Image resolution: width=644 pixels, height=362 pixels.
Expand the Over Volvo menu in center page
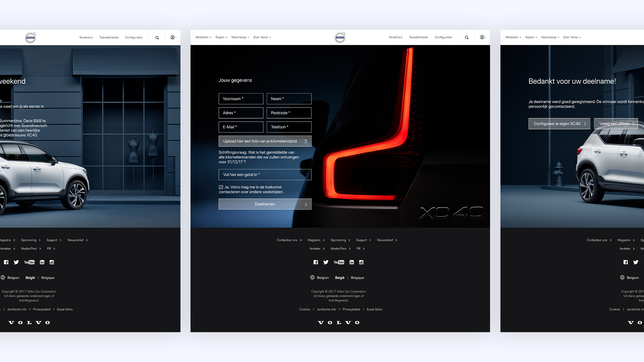click(x=262, y=37)
